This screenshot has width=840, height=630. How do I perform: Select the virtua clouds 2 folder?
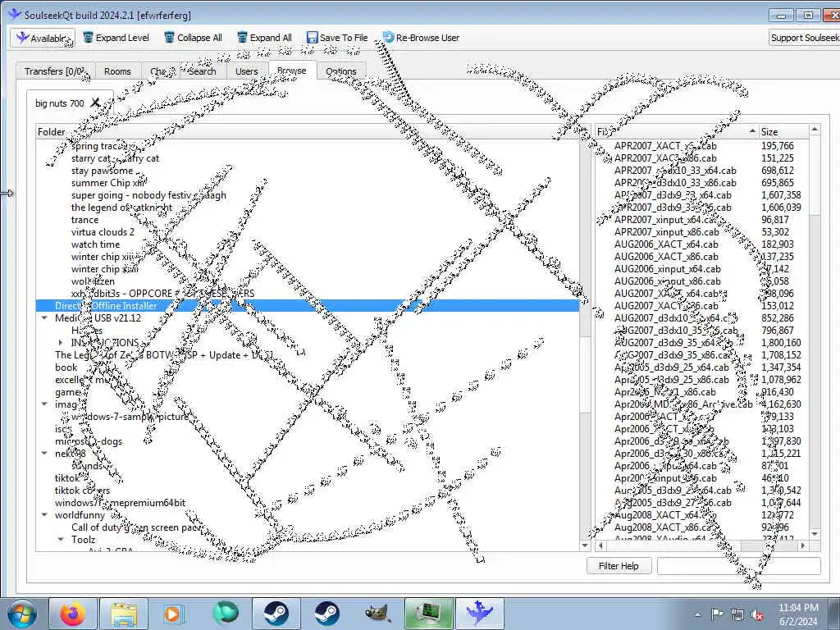[103, 232]
